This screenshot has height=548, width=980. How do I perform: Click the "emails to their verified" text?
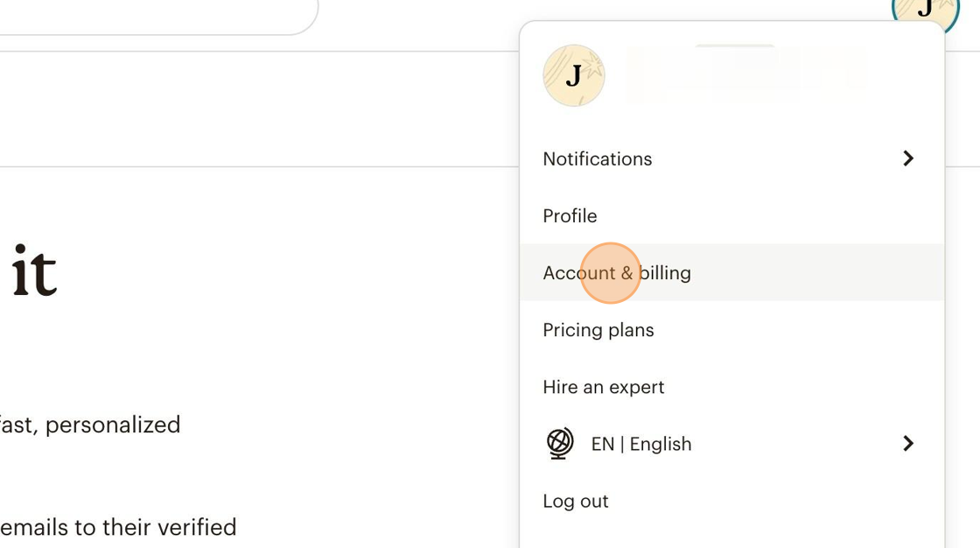[x=118, y=527]
